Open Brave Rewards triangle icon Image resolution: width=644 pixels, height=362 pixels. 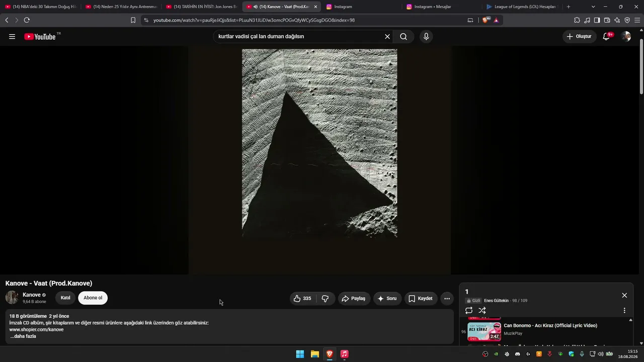pos(496,20)
